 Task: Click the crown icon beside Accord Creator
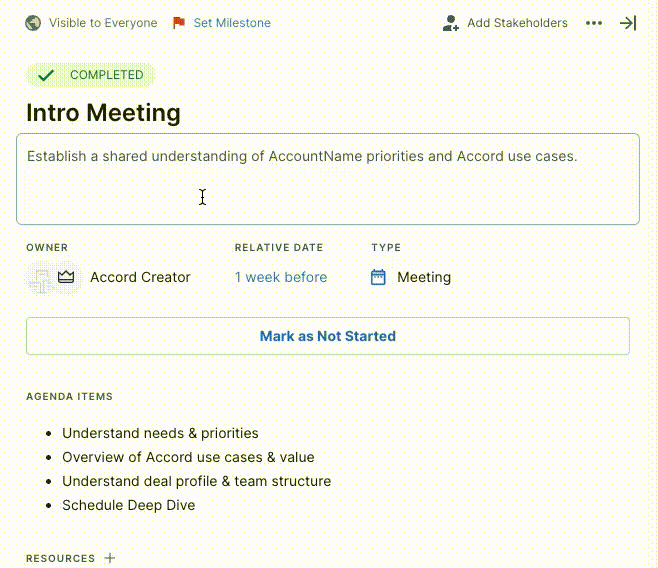[67, 278]
